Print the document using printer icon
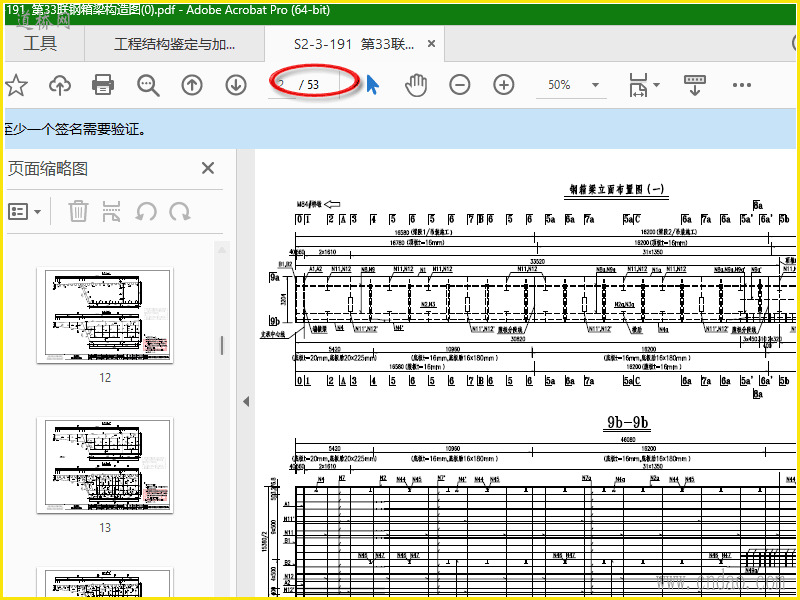 coord(103,85)
